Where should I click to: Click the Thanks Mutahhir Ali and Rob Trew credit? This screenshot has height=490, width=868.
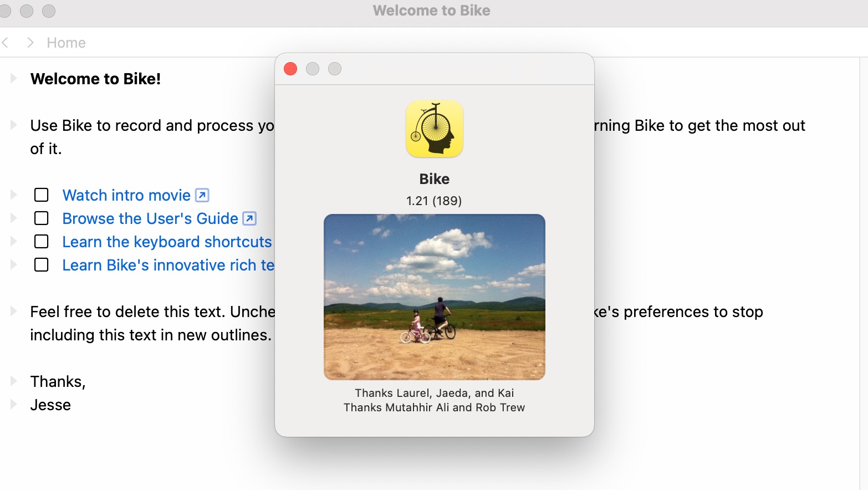435,407
